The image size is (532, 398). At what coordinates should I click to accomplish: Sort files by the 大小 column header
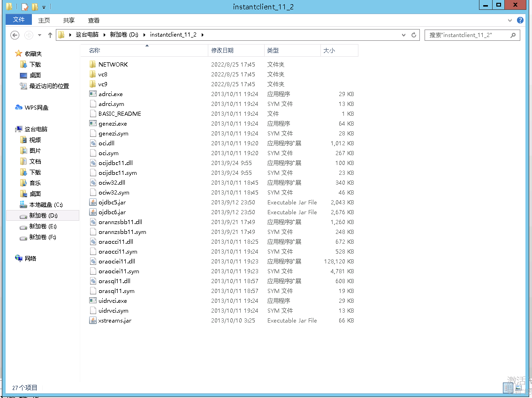(x=329, y=51)
